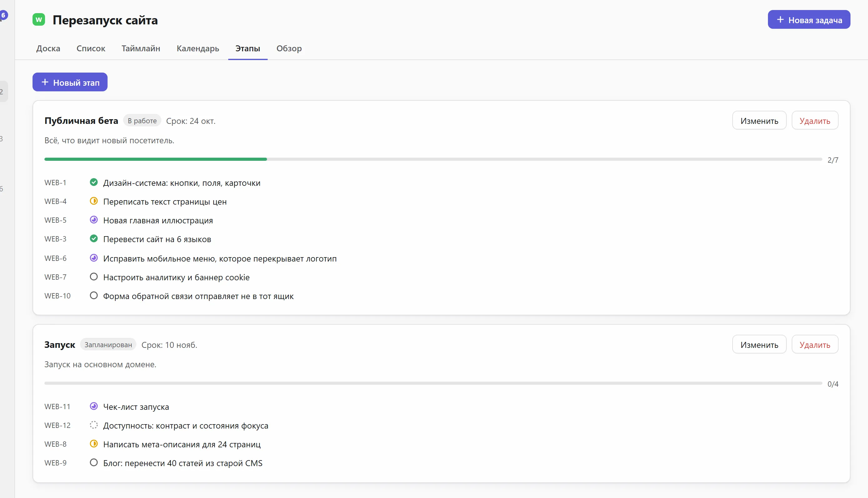Click the Срок: 24 окт. deadline text

click(x=191, y=121)
